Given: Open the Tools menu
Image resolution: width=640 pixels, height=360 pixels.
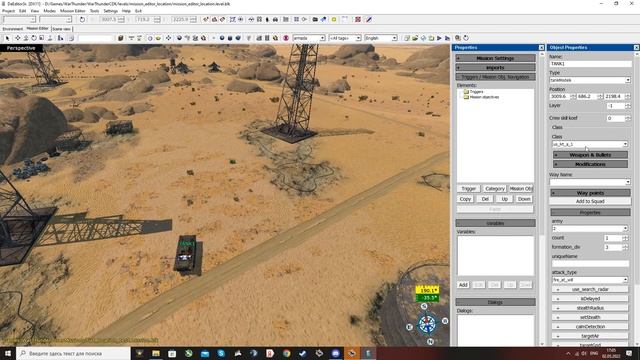Looking at the screenshot, I should pos(94,11).
